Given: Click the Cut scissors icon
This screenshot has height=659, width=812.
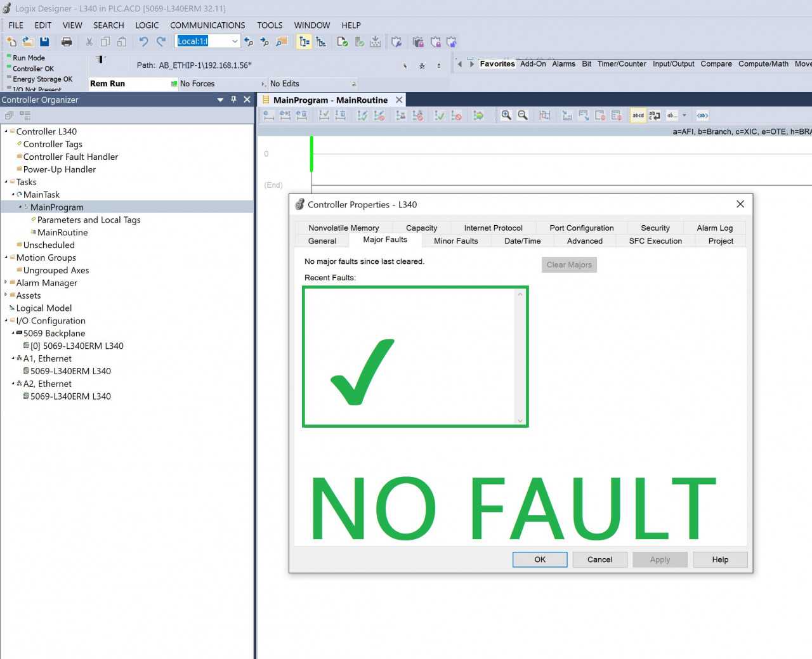Looking at the screenshot, I should (89, 42).
